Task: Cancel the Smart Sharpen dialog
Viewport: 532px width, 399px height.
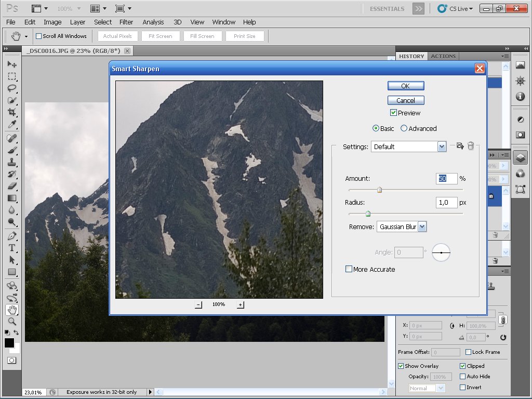Action: 406,100
